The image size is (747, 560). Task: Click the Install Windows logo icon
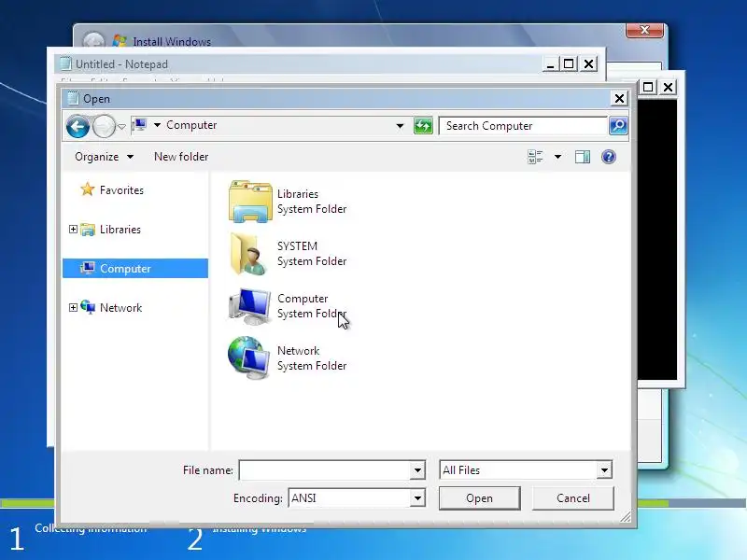click(120, 41)
